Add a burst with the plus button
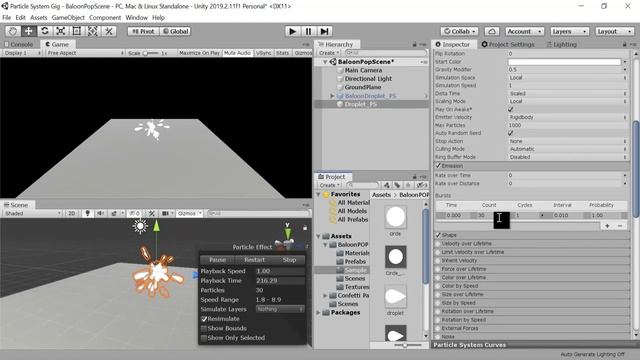 [607, 226]
